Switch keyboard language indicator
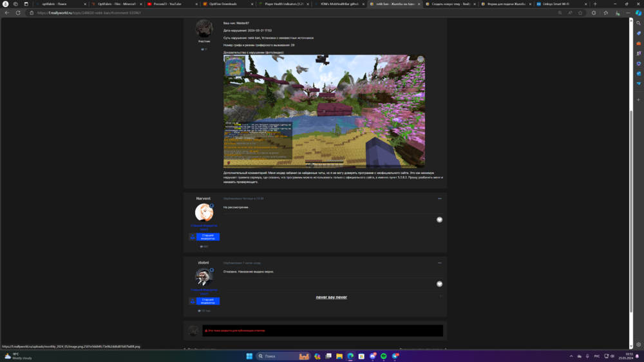The width and height of the screenshot is (644, 362). point(597,356)
